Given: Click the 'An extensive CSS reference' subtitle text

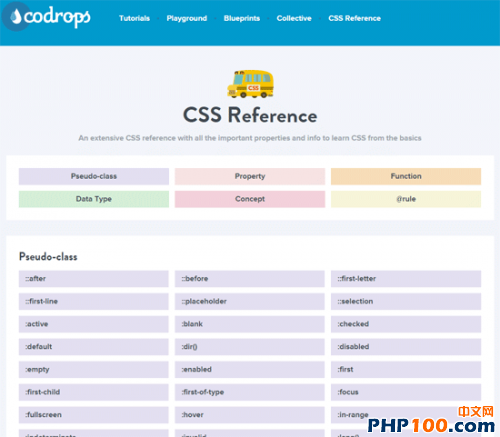Looking at the screenshot, I should click(x=250, y=138).
